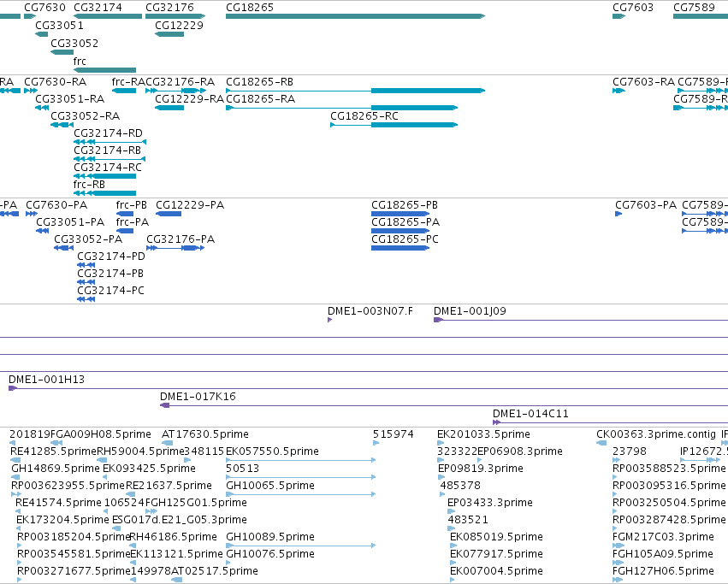
Task: Select the CG18265 gene bar
Action: coord(355,16)
